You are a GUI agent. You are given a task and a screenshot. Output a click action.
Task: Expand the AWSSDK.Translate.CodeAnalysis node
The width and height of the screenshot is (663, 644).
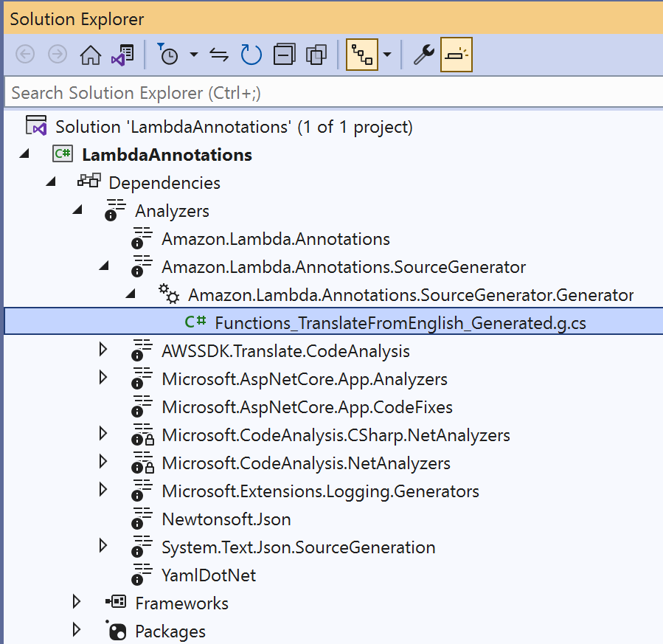click(x=103, y=349)
